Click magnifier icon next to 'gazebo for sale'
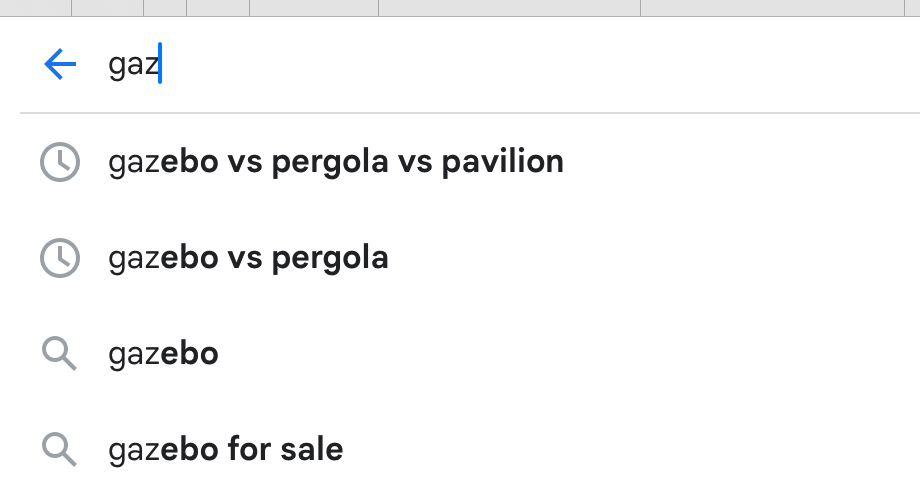The height and width of the screenshot is (492, 920). pyautogui.click(x=59, y=449)
